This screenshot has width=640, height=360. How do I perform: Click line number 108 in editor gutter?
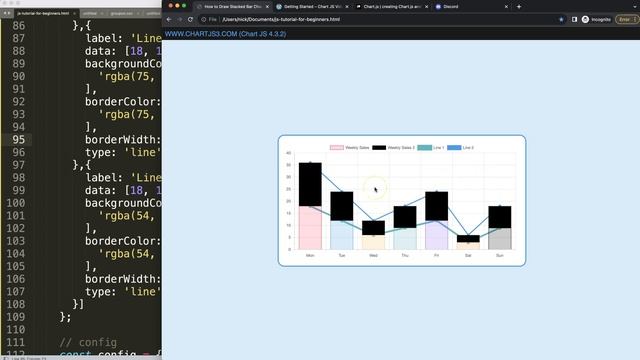click(x=15, y=304)
